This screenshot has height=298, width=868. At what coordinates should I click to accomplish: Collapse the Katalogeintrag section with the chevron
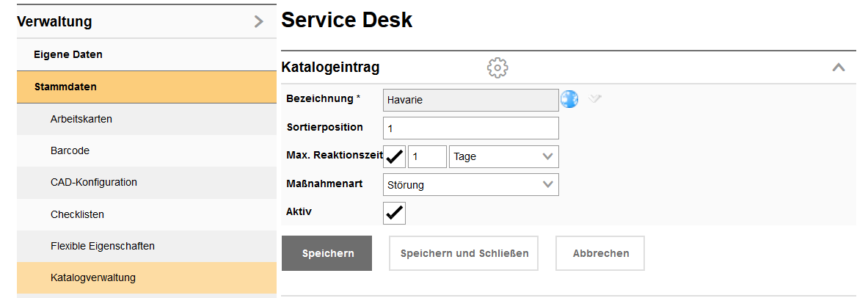point(839,68)
